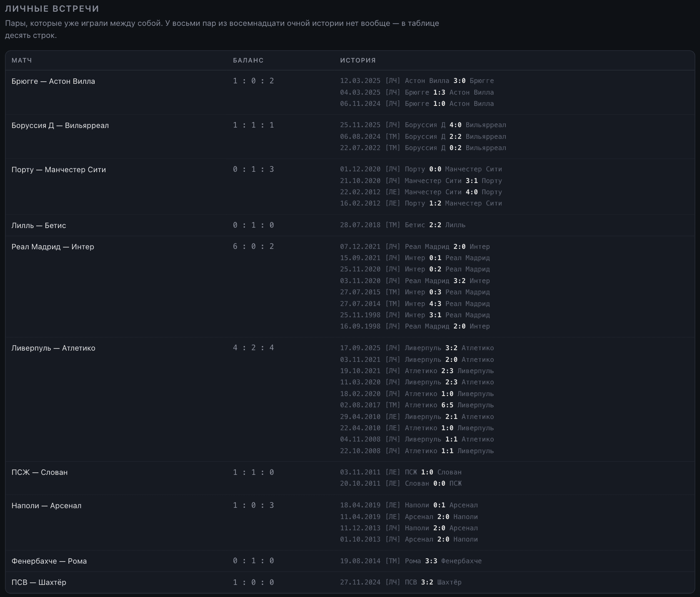Click history line 19.08.2014 Рома 3:3 Фенербахче
This screenshot has height=597, width=700.
411,561
